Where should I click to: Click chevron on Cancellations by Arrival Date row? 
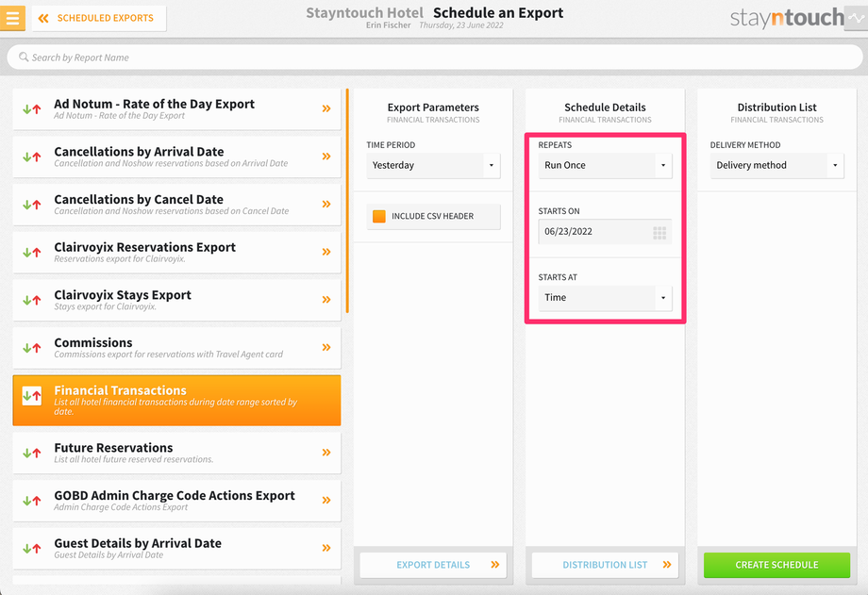(326, 157)
